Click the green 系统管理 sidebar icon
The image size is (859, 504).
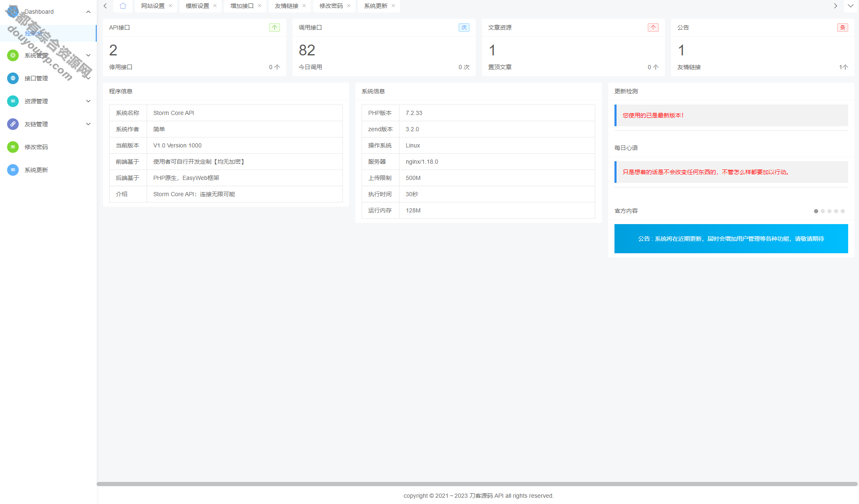pyautogui.click(x=13, y=55)
